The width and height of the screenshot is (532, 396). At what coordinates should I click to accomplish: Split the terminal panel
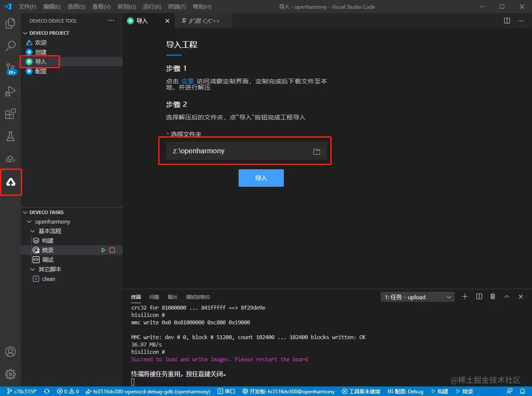[x=479, y=297]
